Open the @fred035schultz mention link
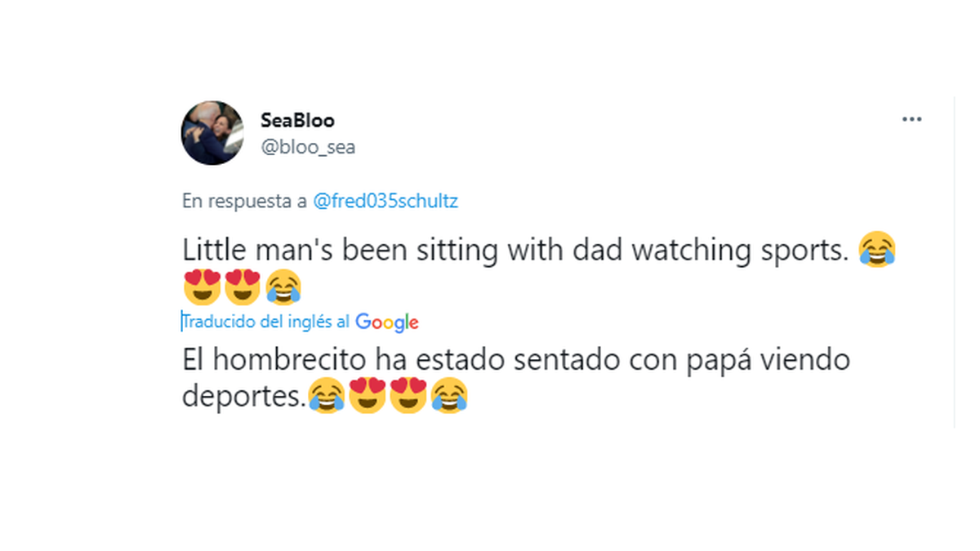 tap(385, 202)
